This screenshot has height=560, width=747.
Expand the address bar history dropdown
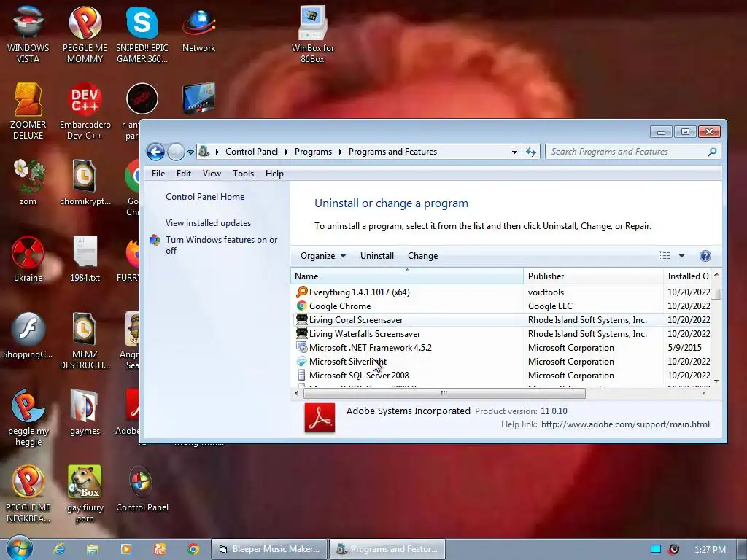[514, 152]
